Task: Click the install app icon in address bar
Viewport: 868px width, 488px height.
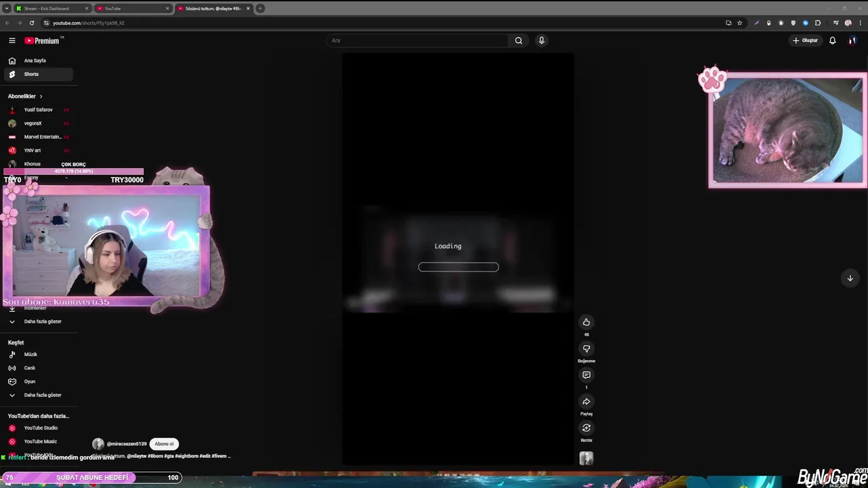Action: click(x=729, y=23)
